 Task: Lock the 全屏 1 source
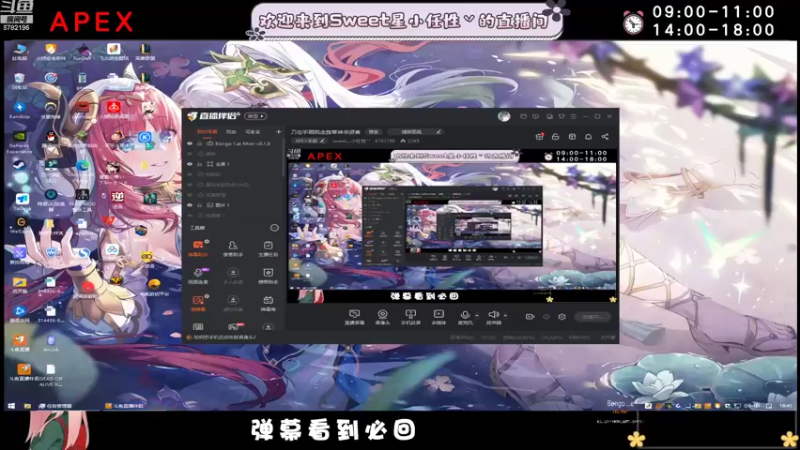[200, 164]
